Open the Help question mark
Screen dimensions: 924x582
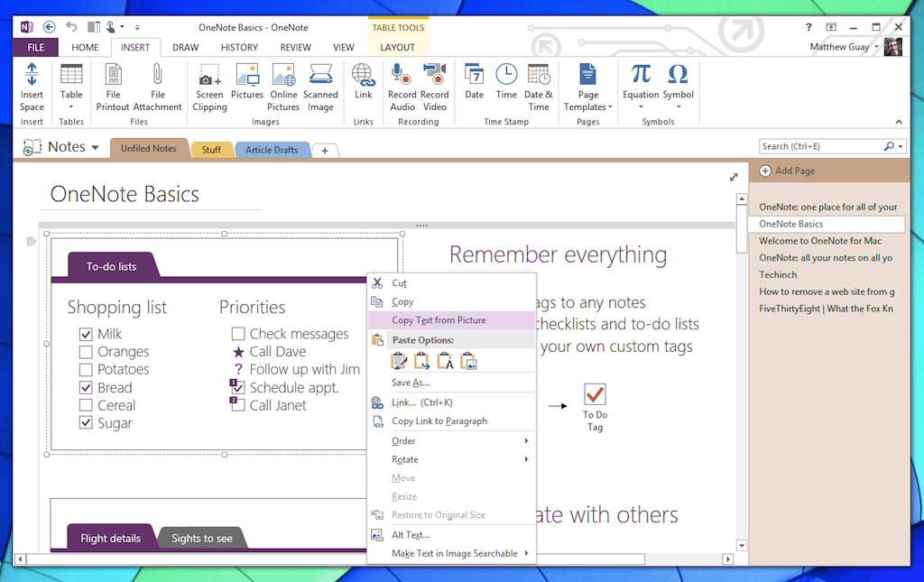[808, 27]
